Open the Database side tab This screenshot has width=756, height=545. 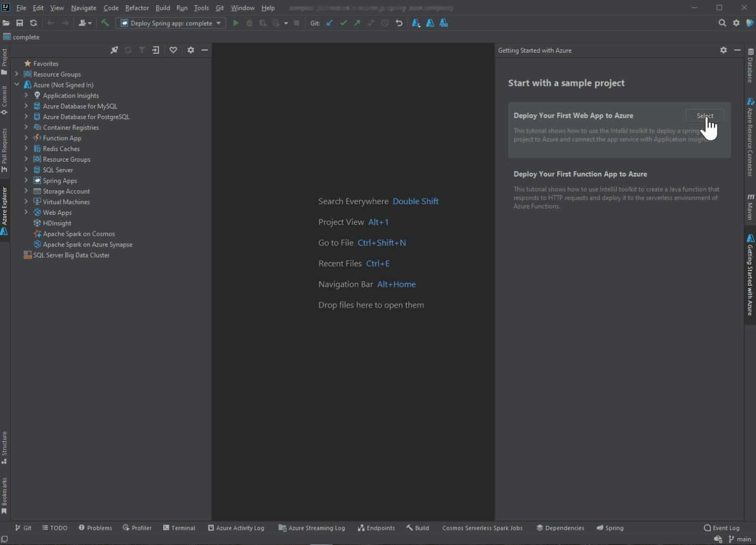750,66
